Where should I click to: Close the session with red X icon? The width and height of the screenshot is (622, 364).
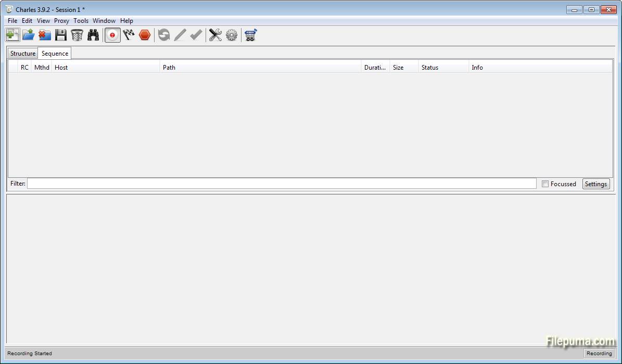(45, 35)
